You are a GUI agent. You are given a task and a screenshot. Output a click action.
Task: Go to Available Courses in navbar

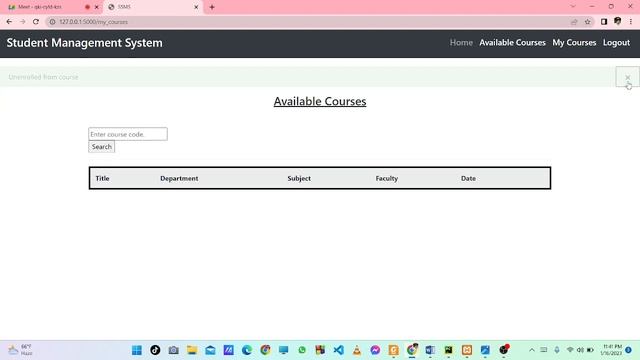(512, 42)
